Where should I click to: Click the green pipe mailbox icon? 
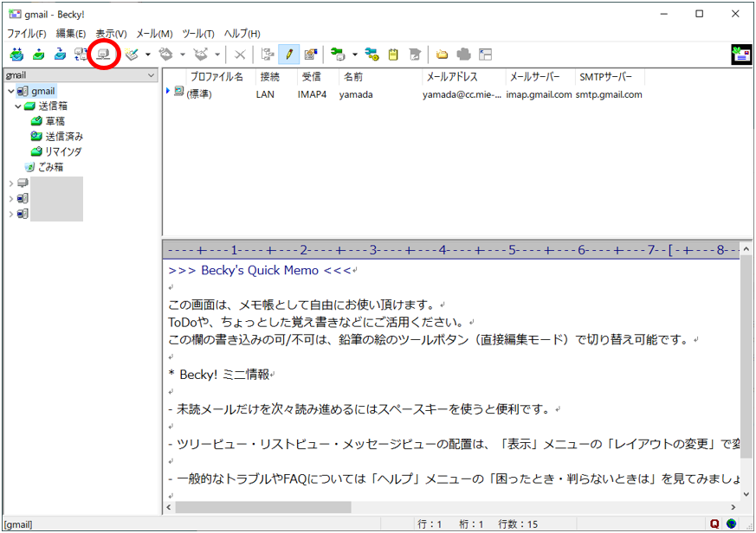pos(338,55)
